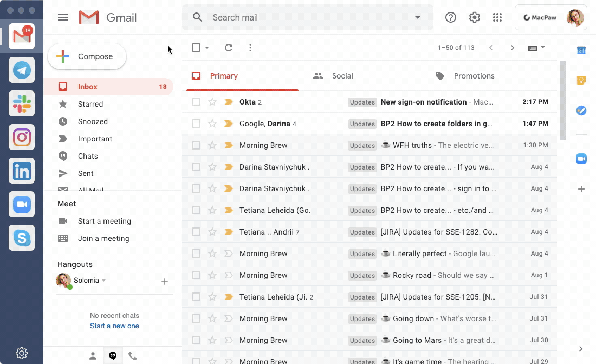Viewport: 596px width, 364px height.
Task: Check the Google, Darina conversation checkbox
Action: 196,123
